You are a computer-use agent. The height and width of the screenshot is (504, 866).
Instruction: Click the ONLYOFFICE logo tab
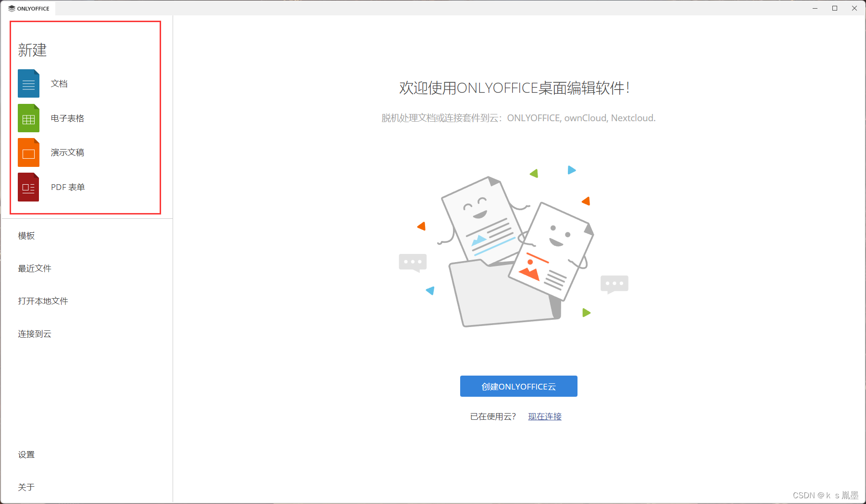click(29, 8)
